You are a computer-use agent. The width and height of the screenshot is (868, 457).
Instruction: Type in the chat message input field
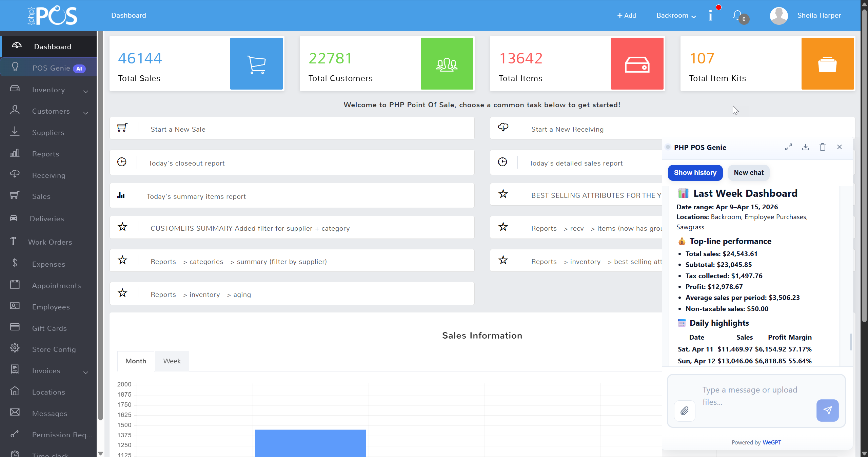749,396
